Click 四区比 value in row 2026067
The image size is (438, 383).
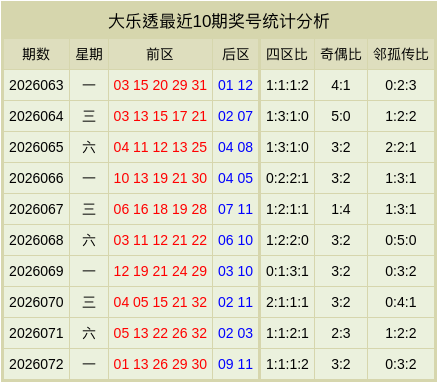(287, 209)
